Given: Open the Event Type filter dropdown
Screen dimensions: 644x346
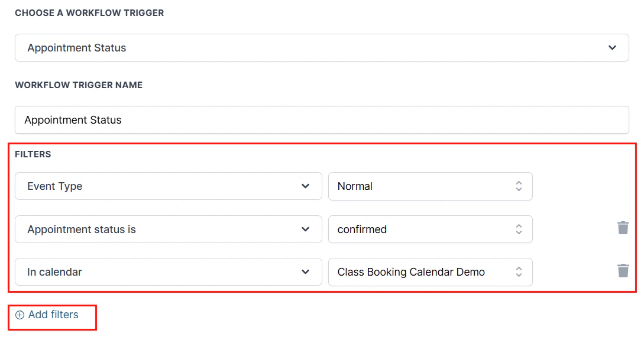Looking at the screenshot, I should click(x=168, y=186).
